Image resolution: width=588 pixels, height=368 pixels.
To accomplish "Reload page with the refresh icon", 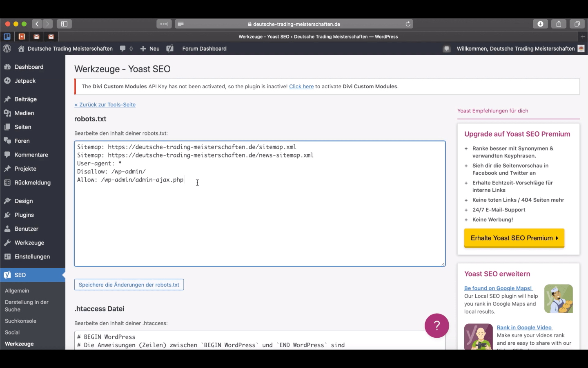I will click(408, 24).
